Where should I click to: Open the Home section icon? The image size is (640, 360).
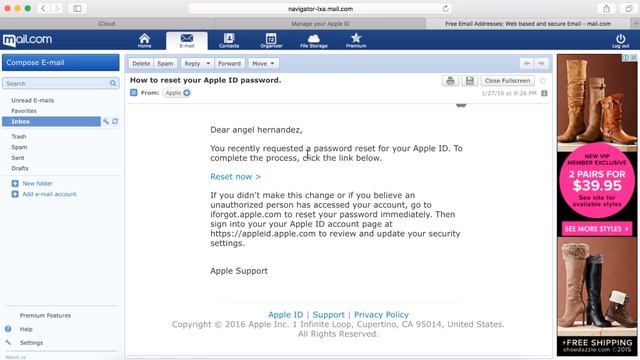[x=144, y=40]
